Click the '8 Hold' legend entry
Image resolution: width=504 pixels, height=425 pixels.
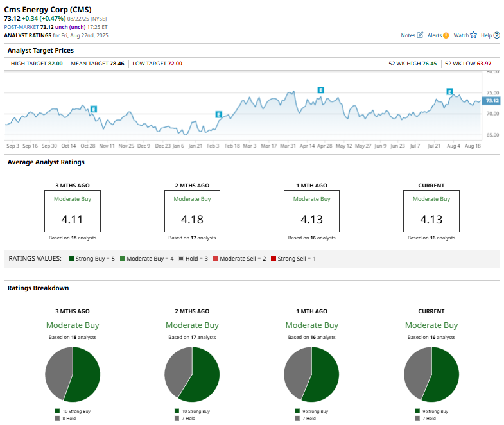pyautogui.click(x=65, y=418)
